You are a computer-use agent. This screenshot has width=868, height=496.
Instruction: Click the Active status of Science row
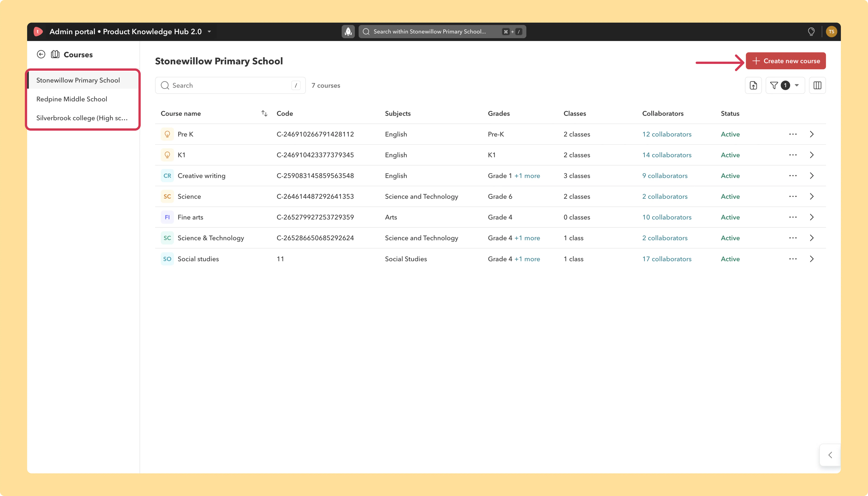pos(730,197)
